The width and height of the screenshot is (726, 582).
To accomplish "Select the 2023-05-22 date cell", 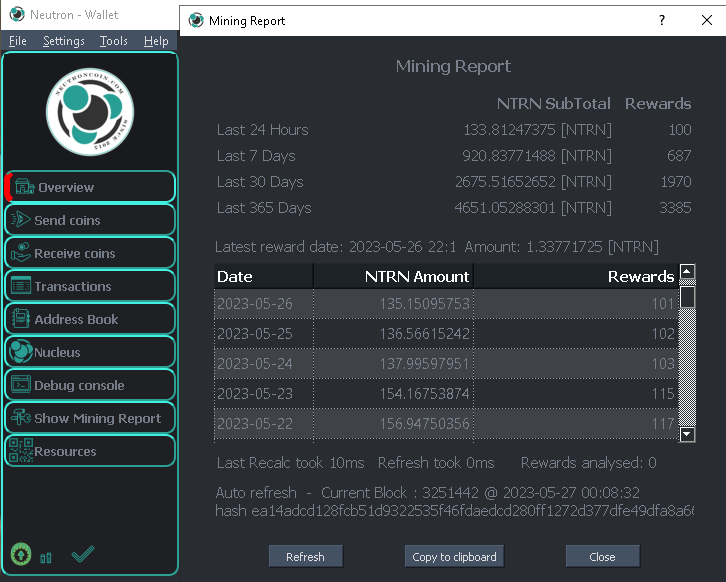I will pyautogui.click(x=264, y=424).
